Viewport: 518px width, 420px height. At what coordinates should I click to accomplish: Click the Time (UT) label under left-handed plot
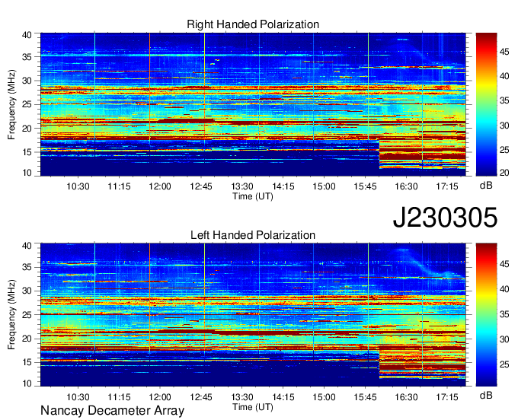click(x=253, y=407)
